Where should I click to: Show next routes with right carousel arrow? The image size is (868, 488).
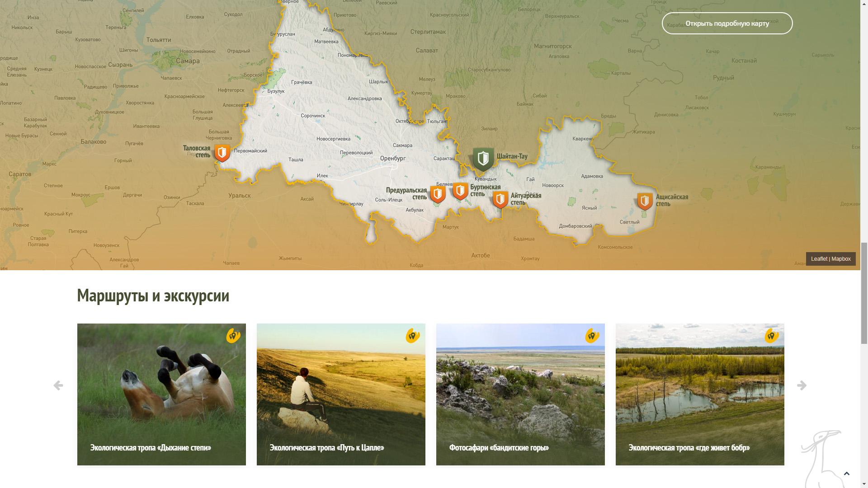tap(802, 385)
